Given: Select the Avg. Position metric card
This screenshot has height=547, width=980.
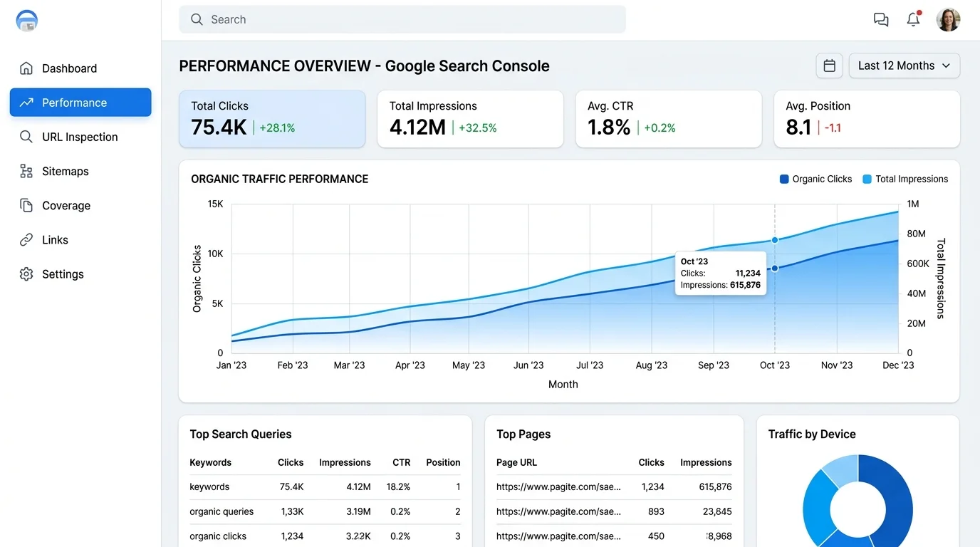Looking at the screenshot, I should (x=867, y=119).
